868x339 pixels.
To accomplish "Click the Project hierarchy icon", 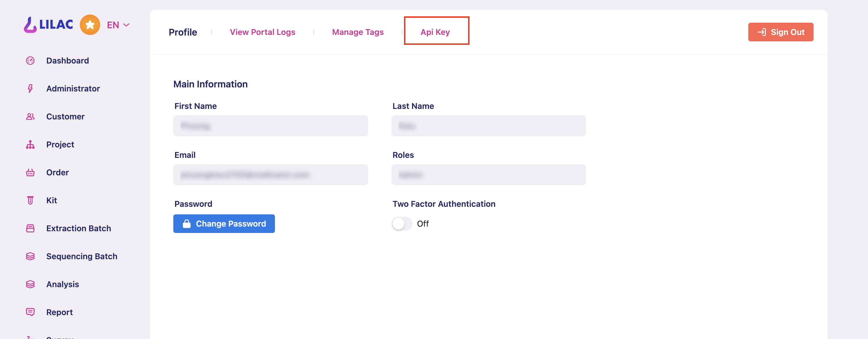I will point(30,144).
